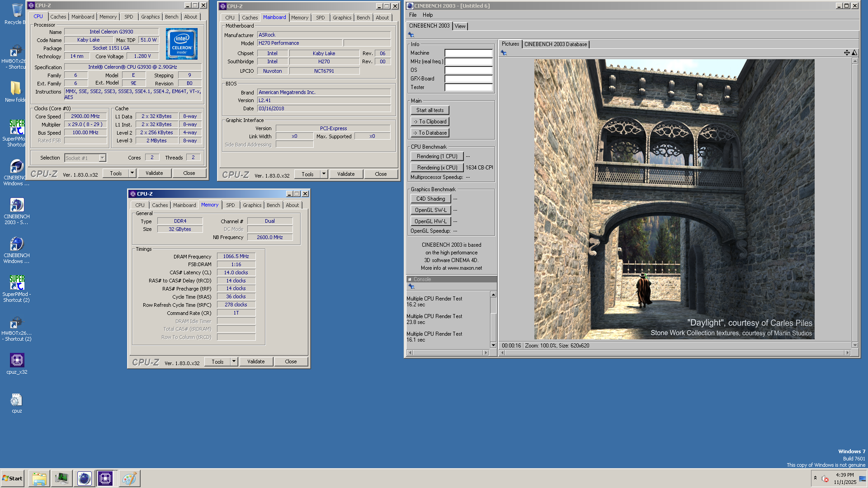868x488 pixels.
Task: Expand Tools dropdown arrow in CPU window
Action: click(x=132, y=173)
